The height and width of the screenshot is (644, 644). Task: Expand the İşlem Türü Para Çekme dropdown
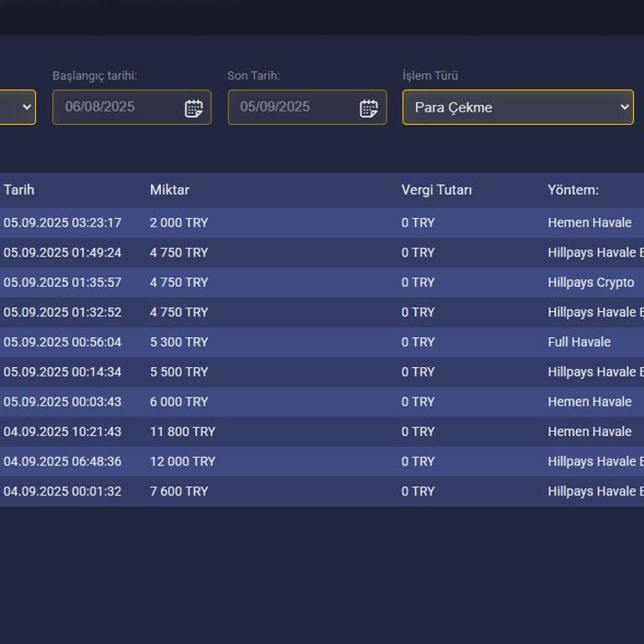pyautogui.click(x=517, y=107)
